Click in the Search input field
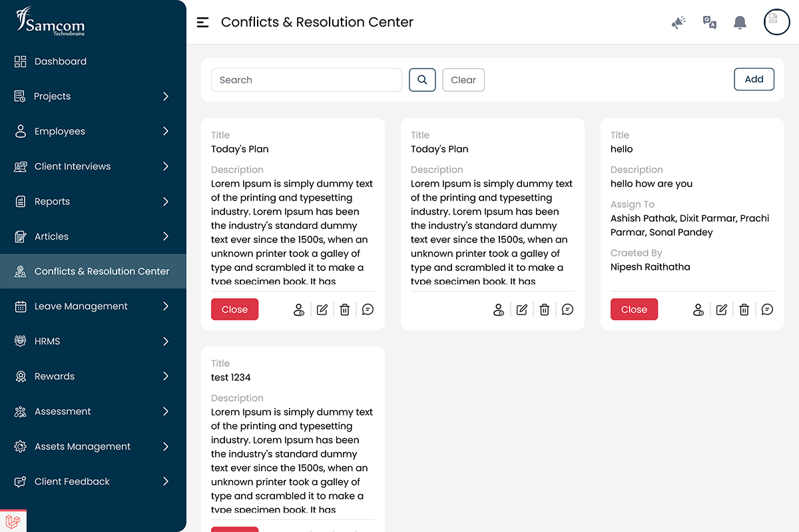 pos(307,80)
